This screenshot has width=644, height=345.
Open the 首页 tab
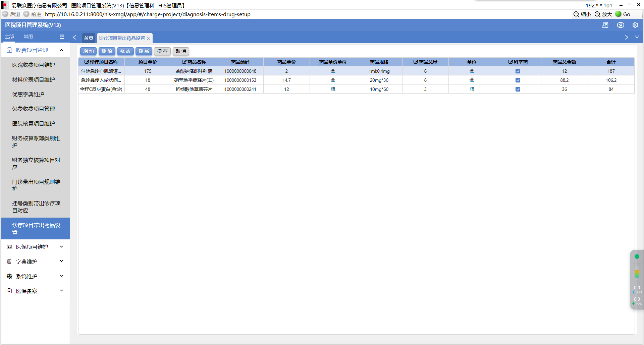(x=89, y=38)
